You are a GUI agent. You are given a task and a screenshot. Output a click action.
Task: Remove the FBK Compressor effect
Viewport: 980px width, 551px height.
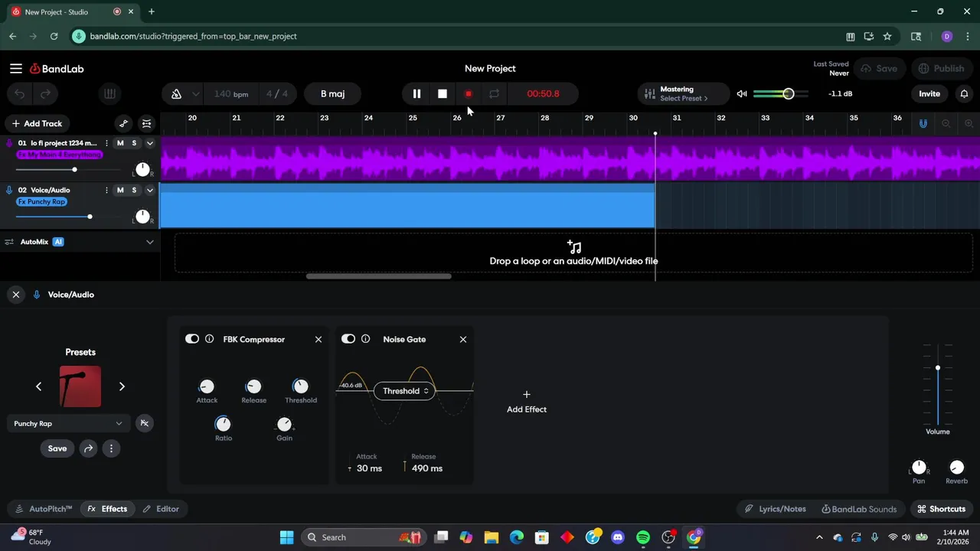318,339
